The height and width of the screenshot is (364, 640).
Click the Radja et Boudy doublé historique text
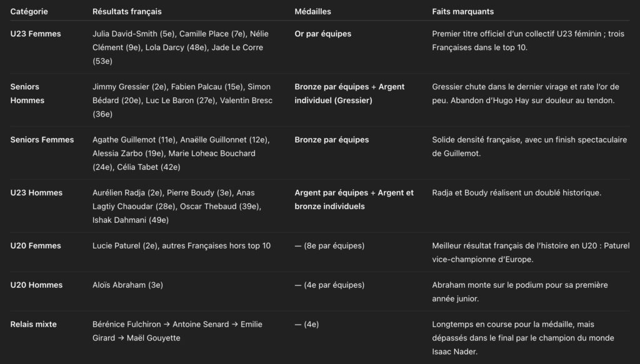tap(516, 193)
